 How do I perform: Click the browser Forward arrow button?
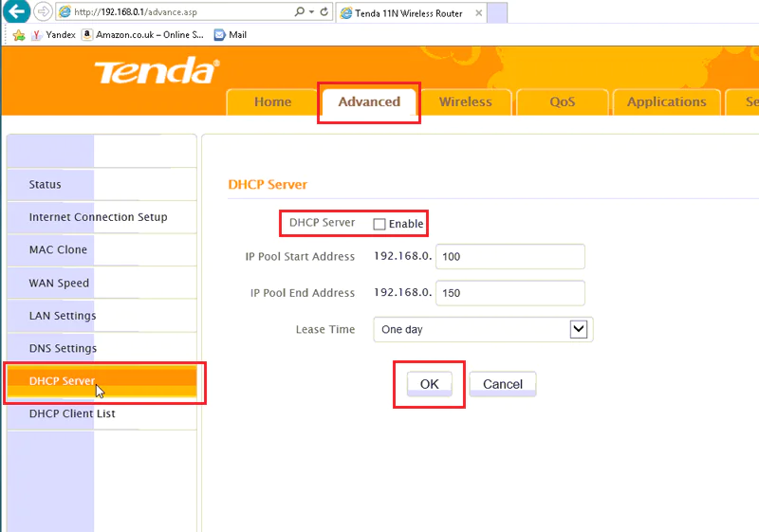[x=43, y=11]
